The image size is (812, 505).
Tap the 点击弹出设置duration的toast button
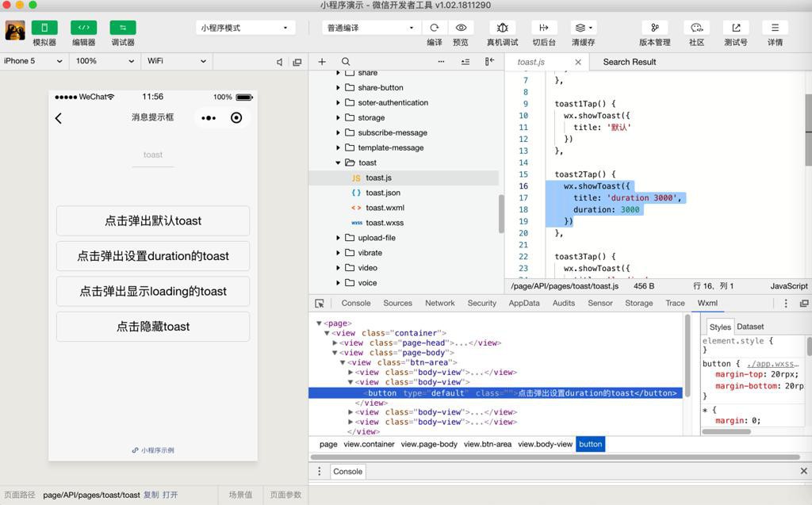coord(153,256)
